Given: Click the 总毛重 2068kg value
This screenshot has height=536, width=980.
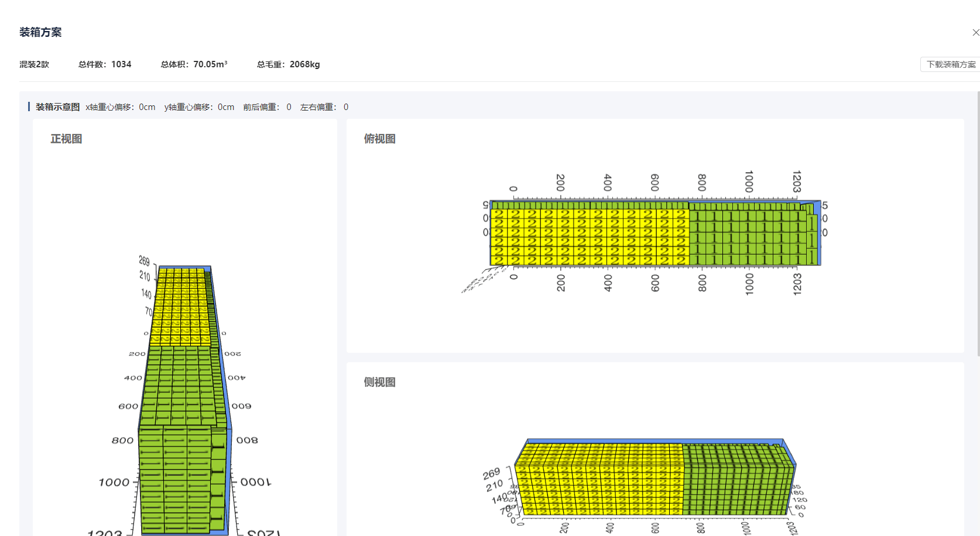Looking at the screenshot, I should pos(288,64).
